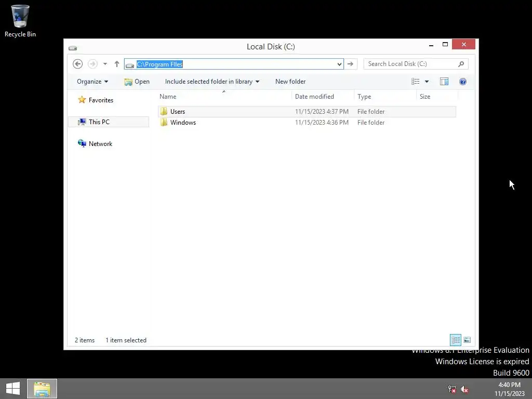
Task: Open the Windows Start button
Action: (13, 389)
